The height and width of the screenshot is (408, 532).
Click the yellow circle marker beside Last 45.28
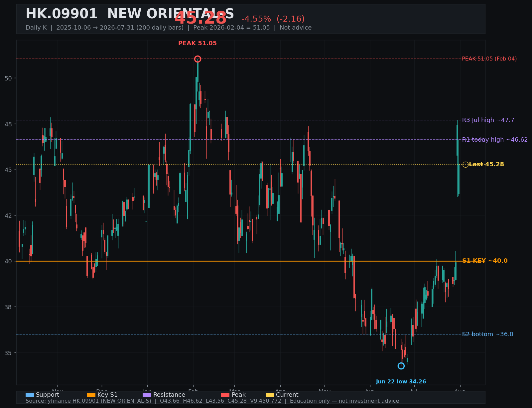pyautogui.click(x=465, y=165)
